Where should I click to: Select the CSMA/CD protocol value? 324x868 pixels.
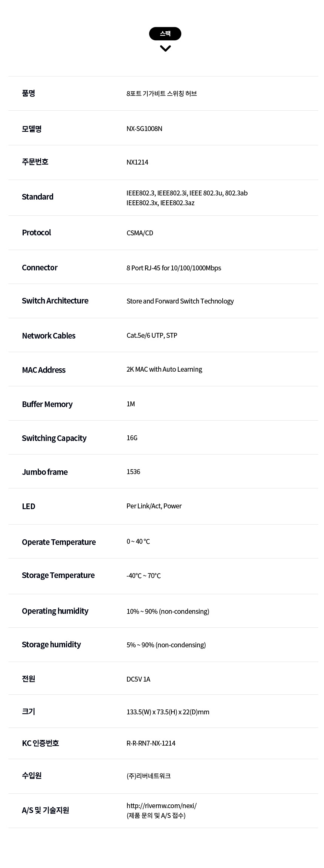coord(140,233)
